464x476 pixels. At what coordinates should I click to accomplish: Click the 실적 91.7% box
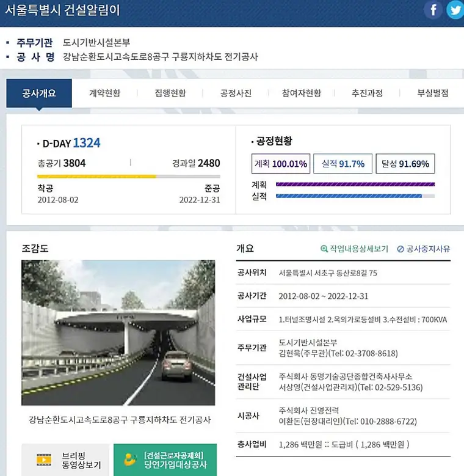(x=343, y=164)
